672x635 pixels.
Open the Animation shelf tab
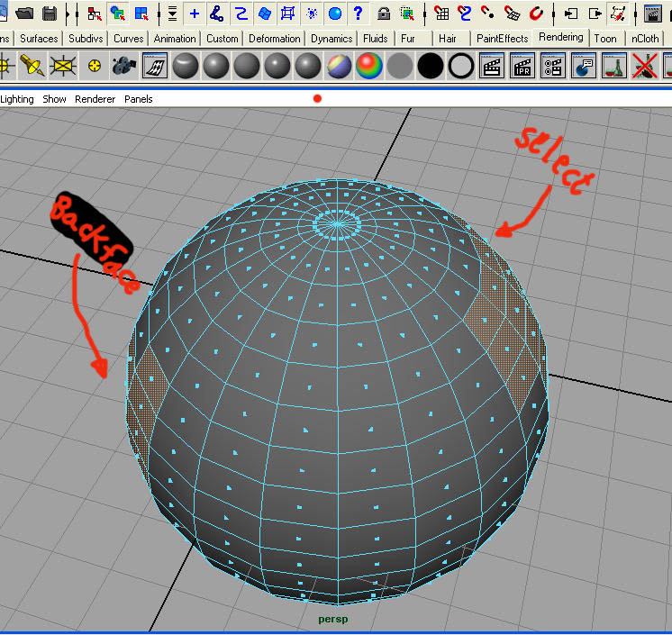coord(175,39)
